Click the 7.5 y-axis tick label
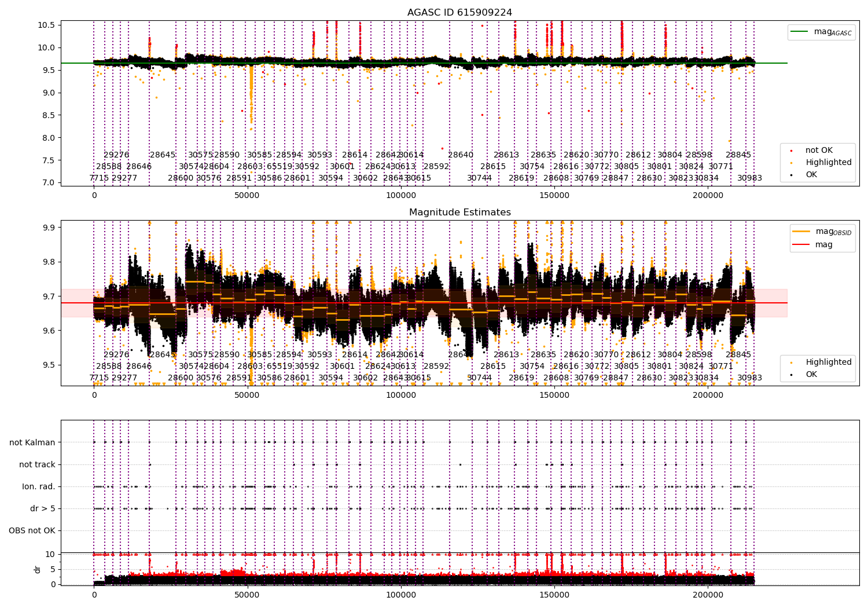868x608 pixels. 49,160
